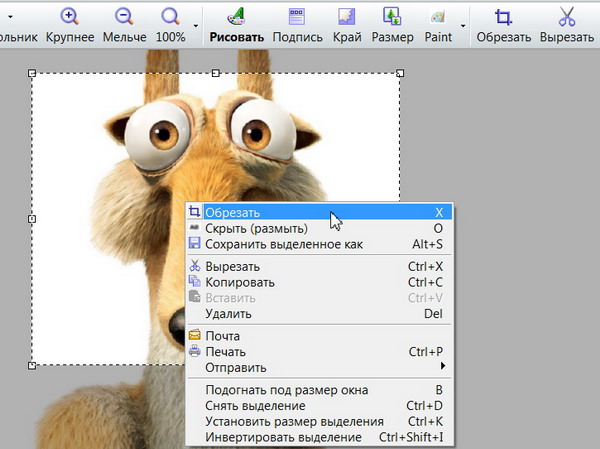Click the Подпись caption tool icon

point(297,17)
